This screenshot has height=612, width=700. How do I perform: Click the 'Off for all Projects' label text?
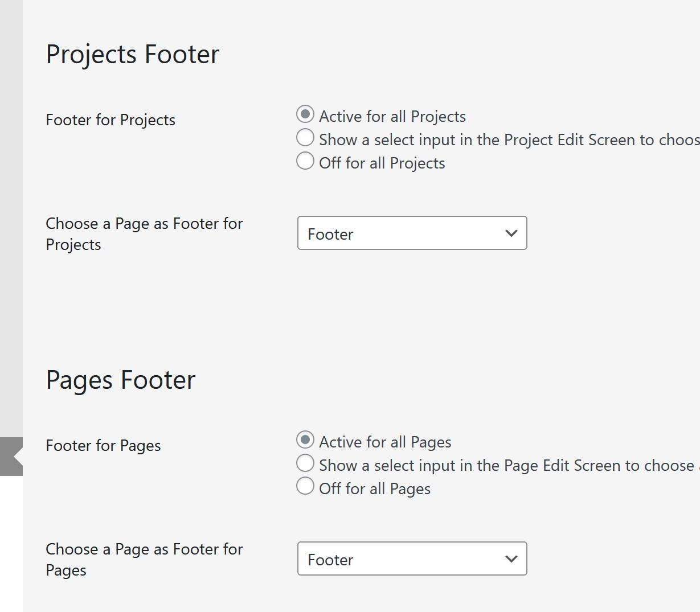382,163
